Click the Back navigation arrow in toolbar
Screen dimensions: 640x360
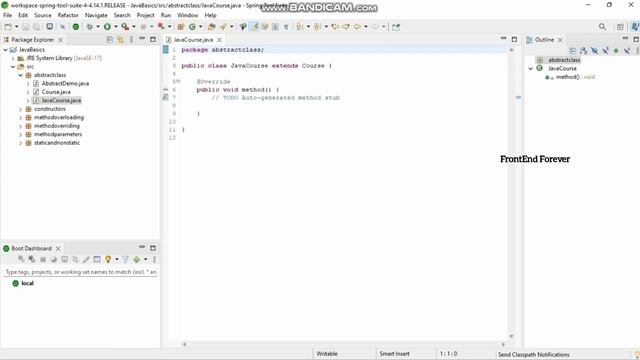pos(357,27)
